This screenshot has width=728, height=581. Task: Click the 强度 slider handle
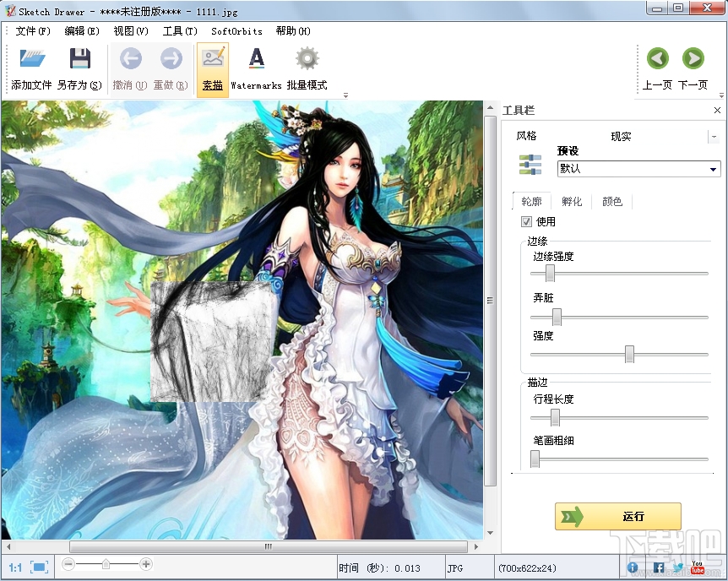629,354
